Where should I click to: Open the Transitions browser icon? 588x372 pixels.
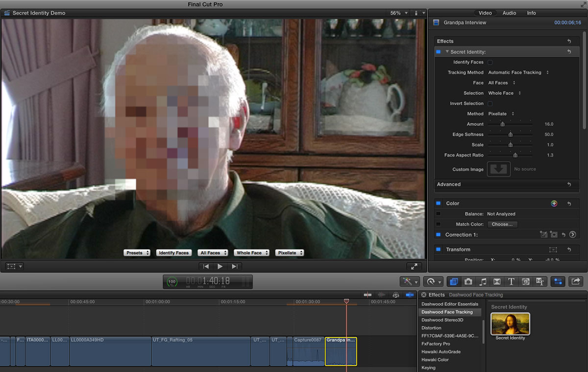coord(497,281)
